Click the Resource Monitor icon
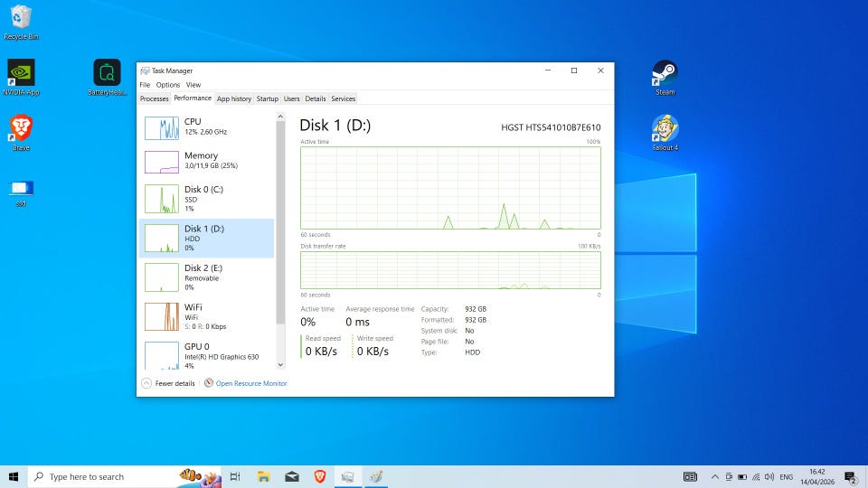Viewport: 868px width, 488px height. [x=209, y=383]
